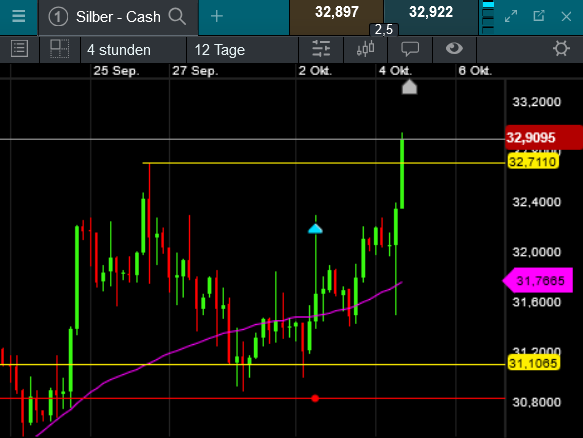Viewport: 583px width, 438px height.
Task: Expand chart to fullscreen
Action: coord(511,16)
